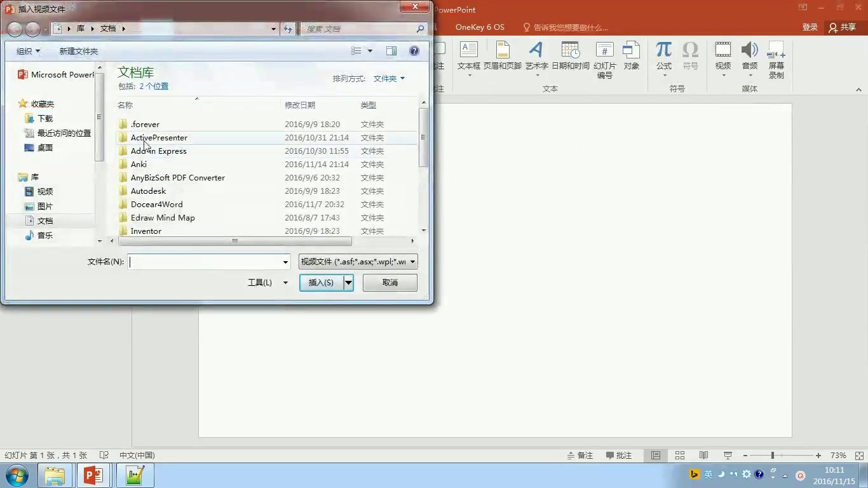Click the Insert button

pyautogui.click(x=321, y=283)
